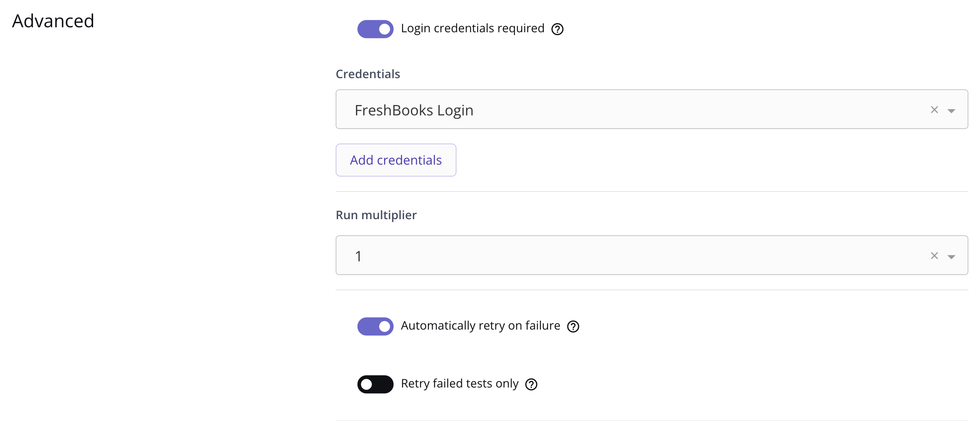980x421 pixels.
Task: Click the Advanced section heading
Action: (53, 21)
